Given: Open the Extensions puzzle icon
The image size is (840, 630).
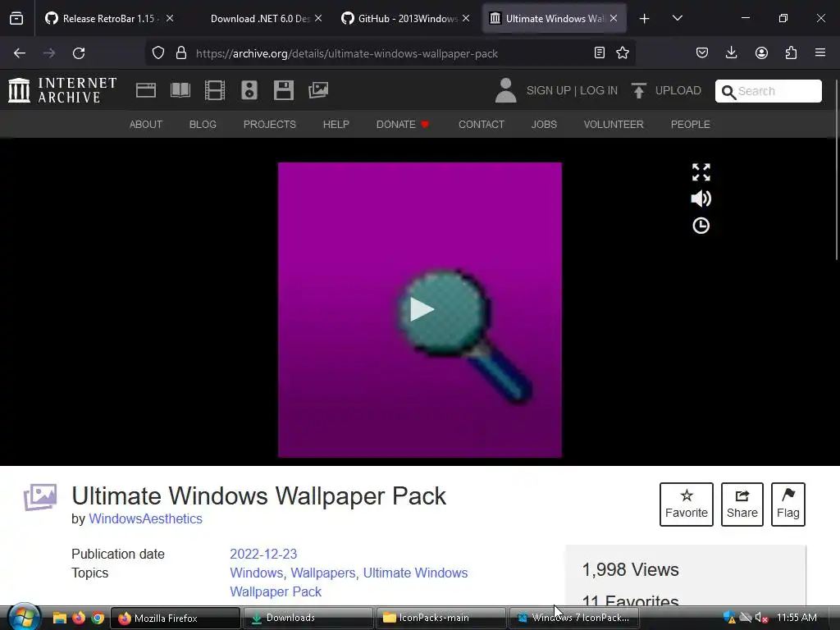Looking at the screenshot, I should (791, 53).
